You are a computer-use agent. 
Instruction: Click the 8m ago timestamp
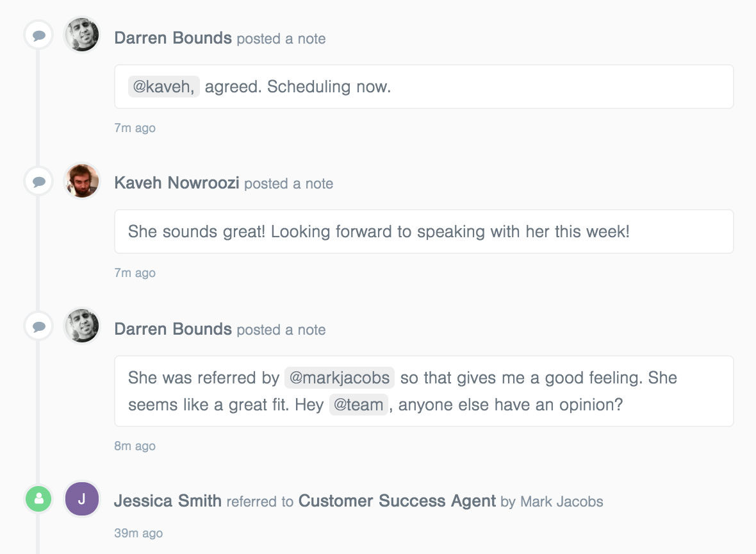pyautogui.click(x=135, y=446)
